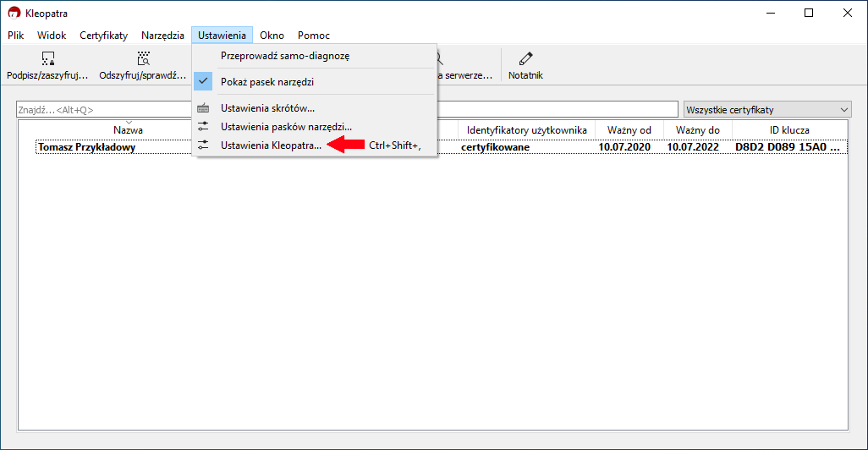Maximize the Kleopatra window

point(809,13)
